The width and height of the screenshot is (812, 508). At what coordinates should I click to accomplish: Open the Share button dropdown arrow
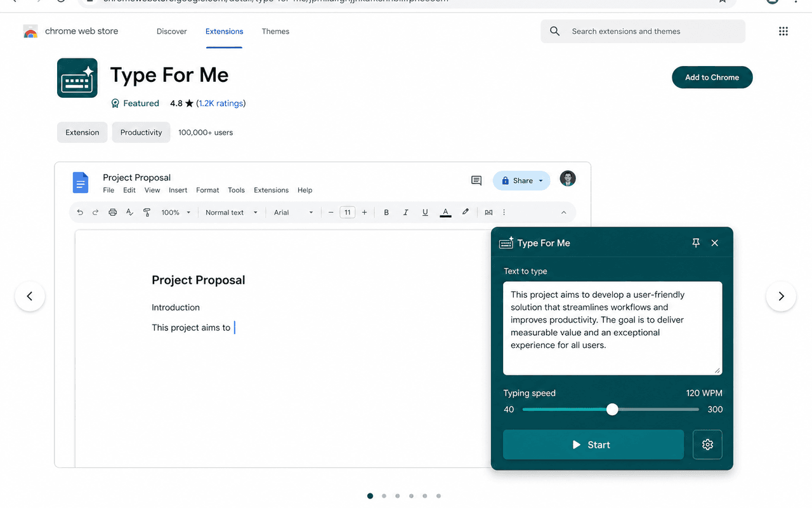pyautogui.click(x=541, y=181)
